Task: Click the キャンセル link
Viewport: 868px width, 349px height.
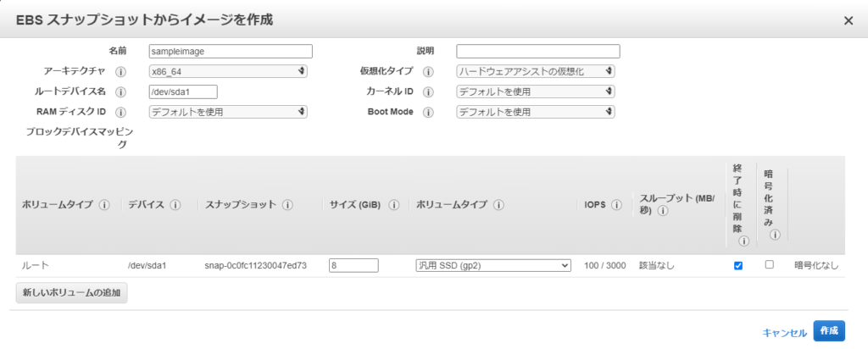Action: (x=784, y=332)
